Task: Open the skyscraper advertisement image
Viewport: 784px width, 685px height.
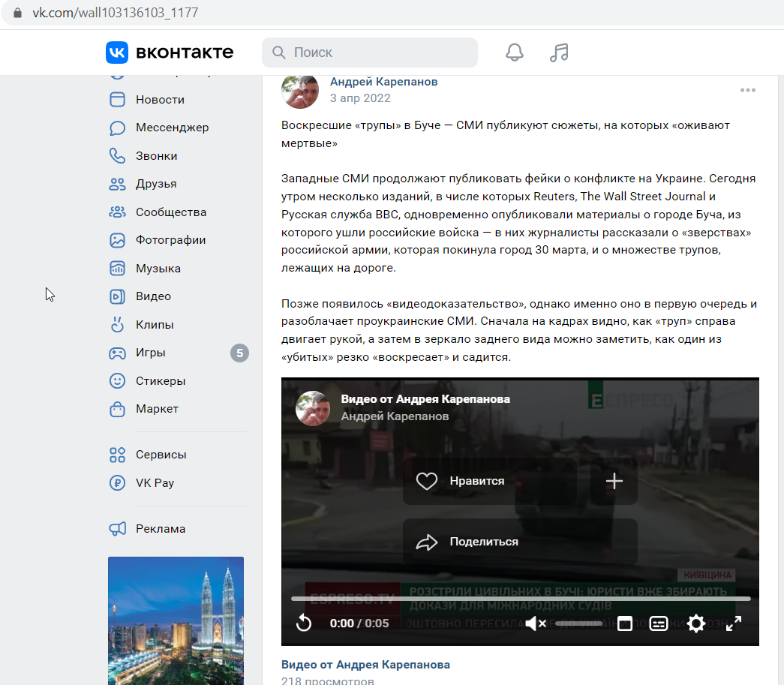Action: pyautogui.click(x=176, y=620)
